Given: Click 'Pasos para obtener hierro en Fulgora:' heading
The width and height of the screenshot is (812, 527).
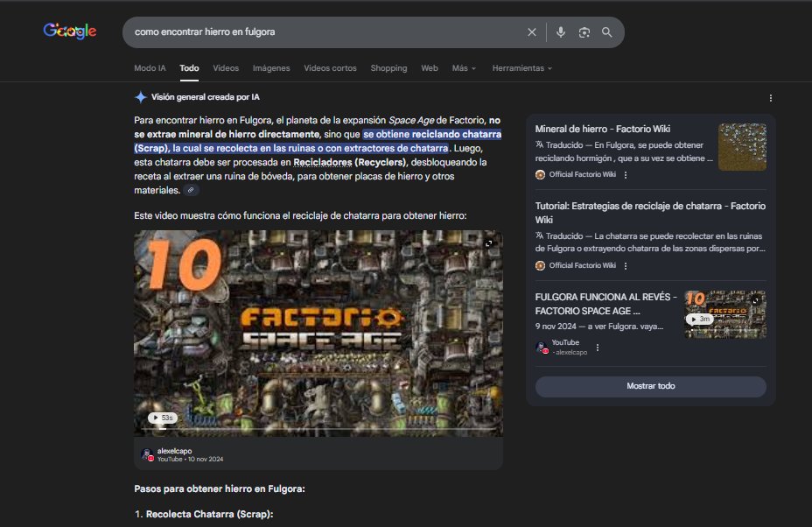Looking at the screenshot, I should [x=220, y=488].
